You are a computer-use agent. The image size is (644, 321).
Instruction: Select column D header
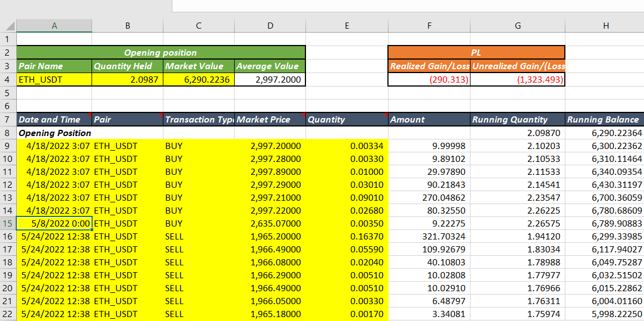coord(270,25)
